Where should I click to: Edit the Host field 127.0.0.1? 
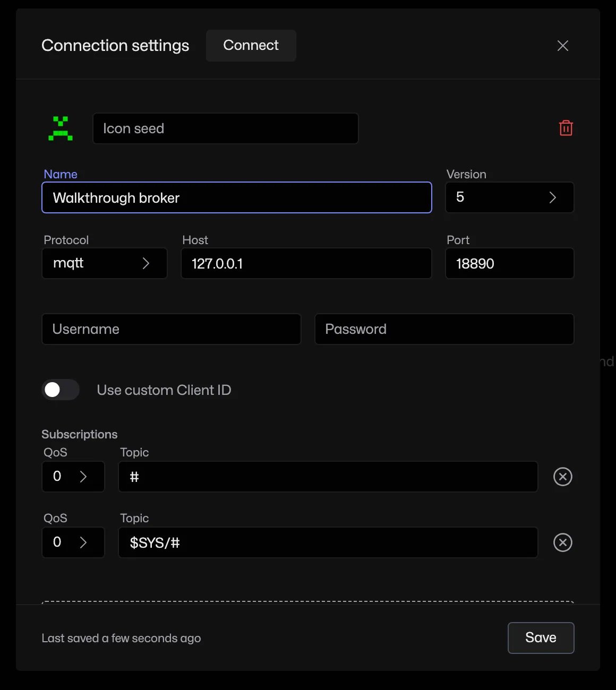point(306,263)
